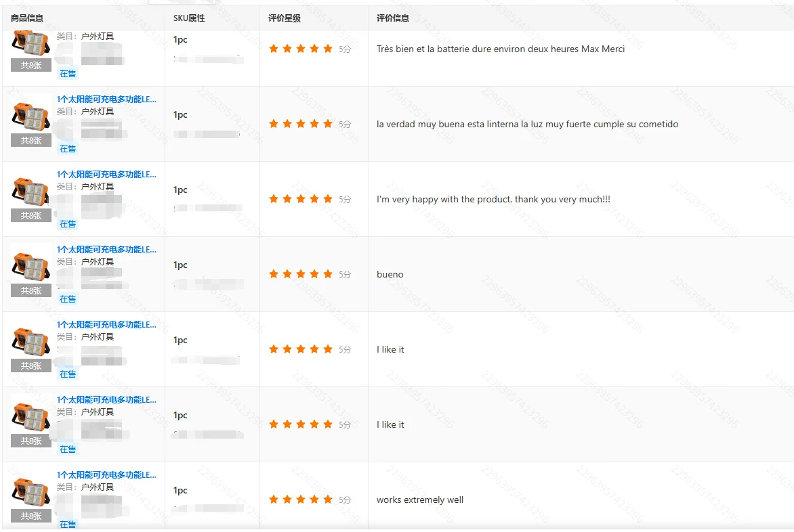Open the product title link in the 'bueno' row
This screenshot has height=532, width=794.
pos(106,249)
